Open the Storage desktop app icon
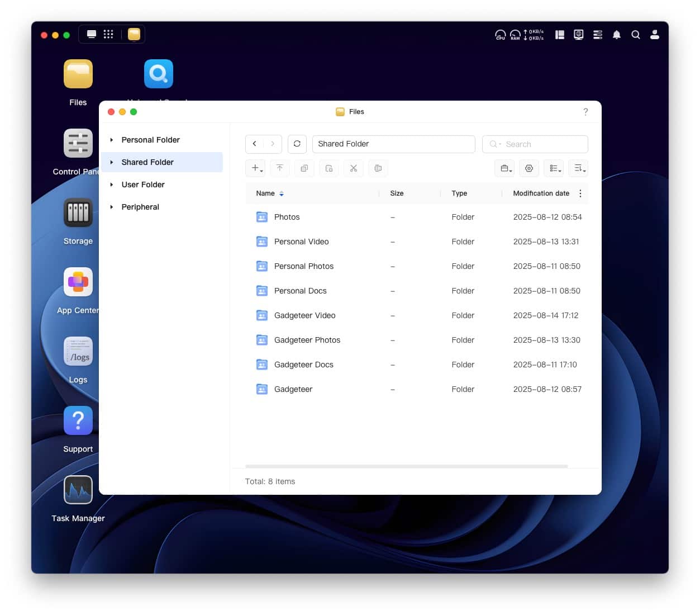Image resolution: width=700 pixels, height=615 pixels. [x=78, y=212]
